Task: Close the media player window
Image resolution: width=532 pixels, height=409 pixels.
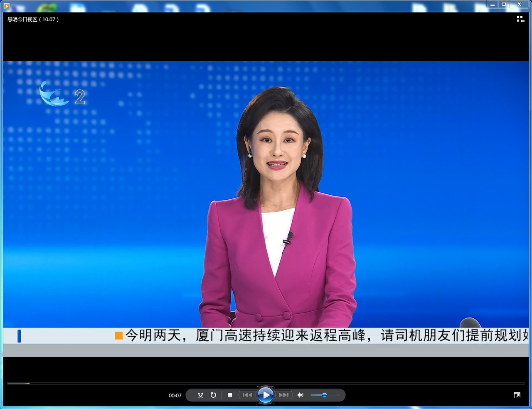Action: pos(519,5)
